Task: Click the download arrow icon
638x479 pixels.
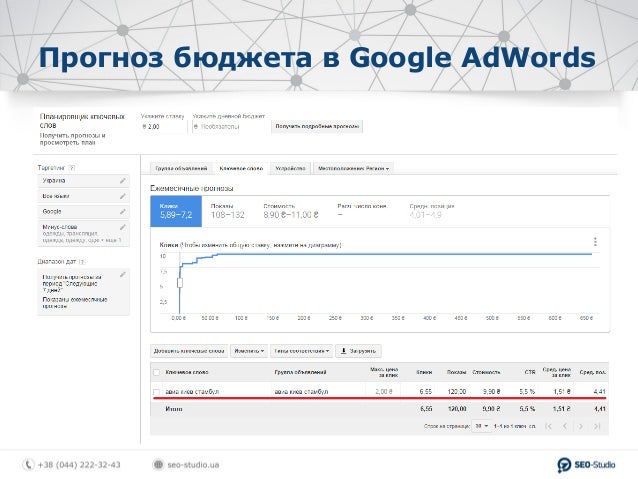Action: (x=343, y=351)
